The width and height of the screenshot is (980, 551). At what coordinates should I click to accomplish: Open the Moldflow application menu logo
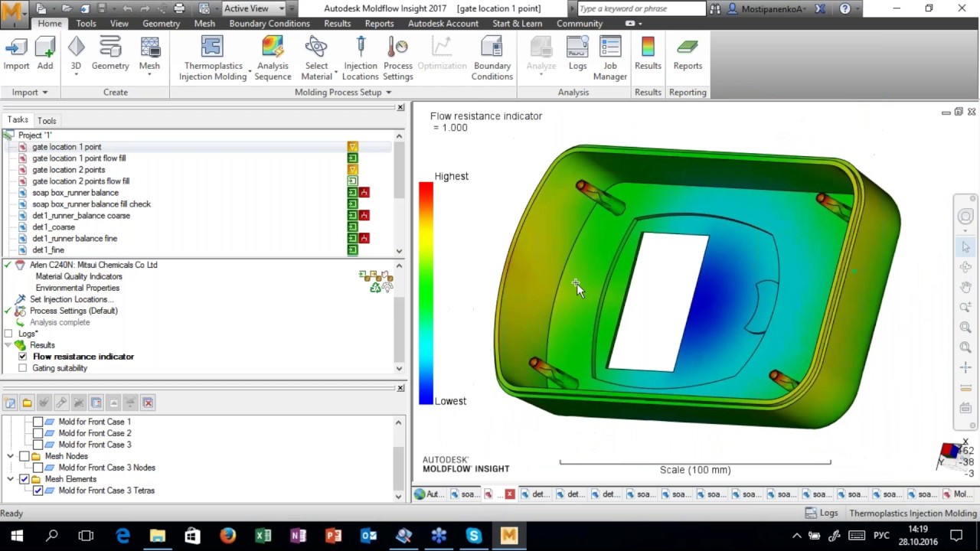click(x=13, y=13)
